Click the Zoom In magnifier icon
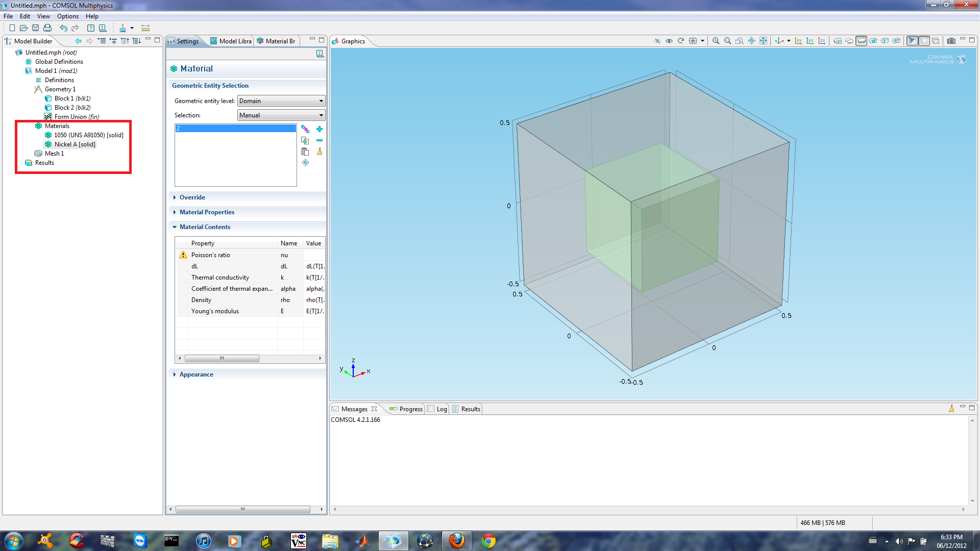Image resolution: width=980 pixels, height=551 pixels. click(716, 41)
